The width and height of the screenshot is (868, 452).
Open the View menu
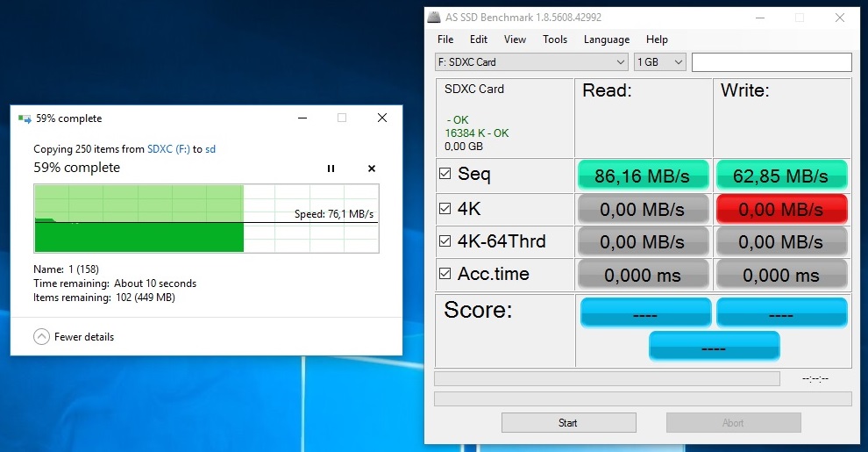[515, 39]
